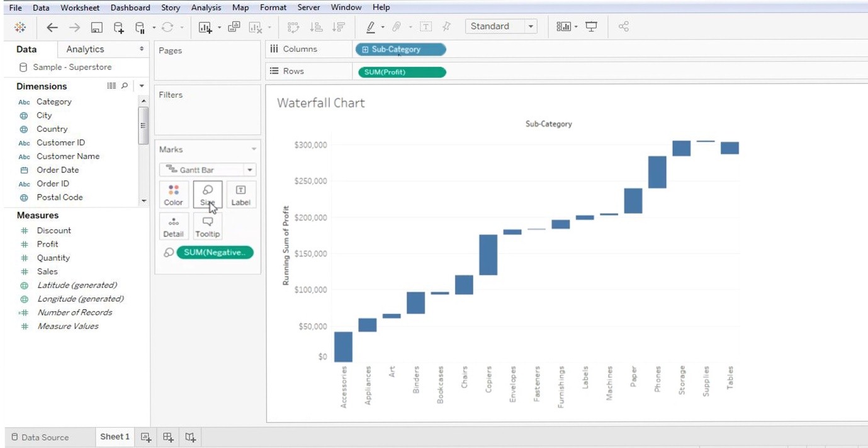This screenshot has height=448, width=868.
Task: Sort ascending toolbar icon
Action: click(x=317, y=27)
